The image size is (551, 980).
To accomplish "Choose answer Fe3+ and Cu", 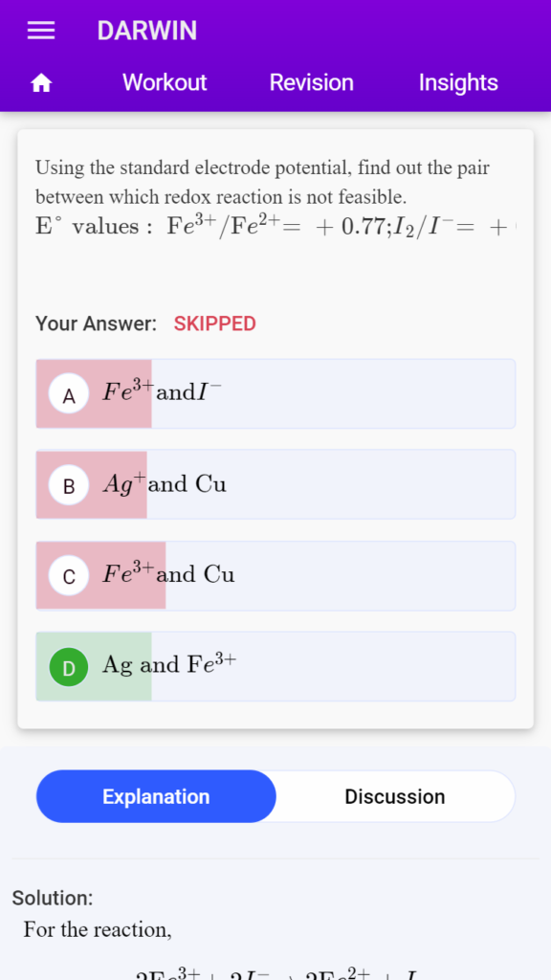I will point(275,575).
